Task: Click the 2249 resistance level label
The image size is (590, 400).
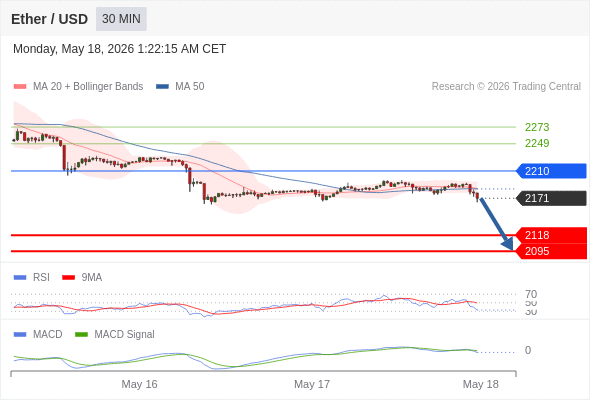Action: coord(537,143)
